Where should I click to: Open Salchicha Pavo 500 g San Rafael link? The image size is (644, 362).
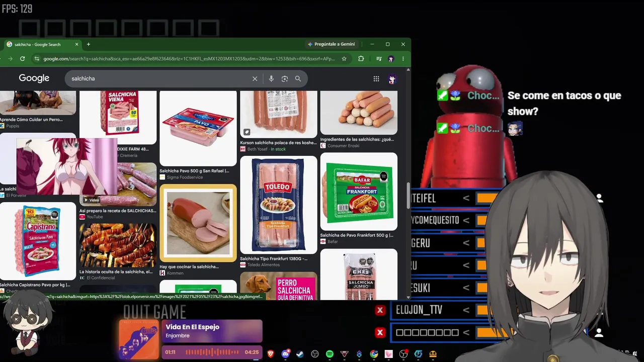(194, 171)
